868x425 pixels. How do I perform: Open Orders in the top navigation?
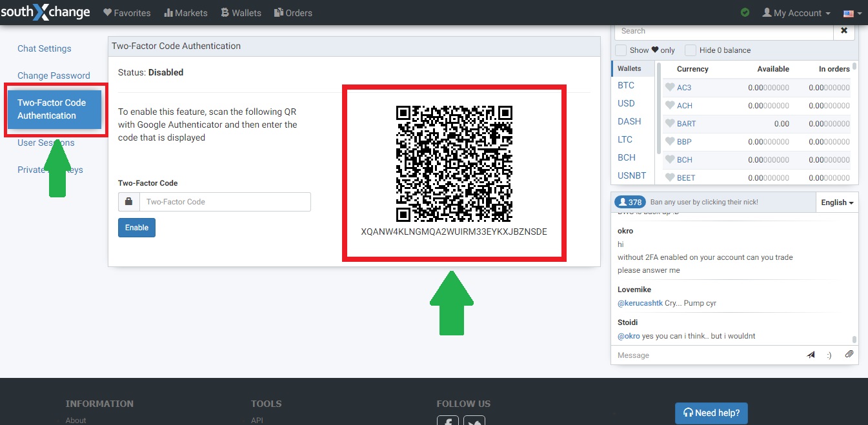pyautogui.click(x=293, y=13)
